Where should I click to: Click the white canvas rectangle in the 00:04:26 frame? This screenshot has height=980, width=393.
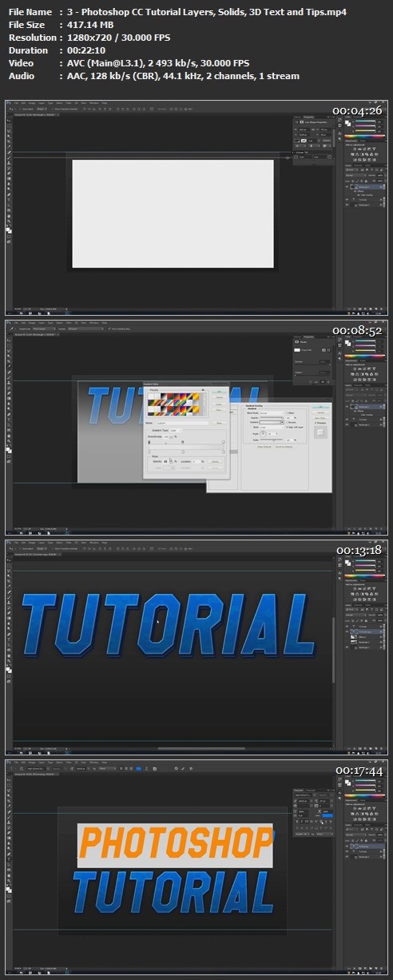[173, 213]
